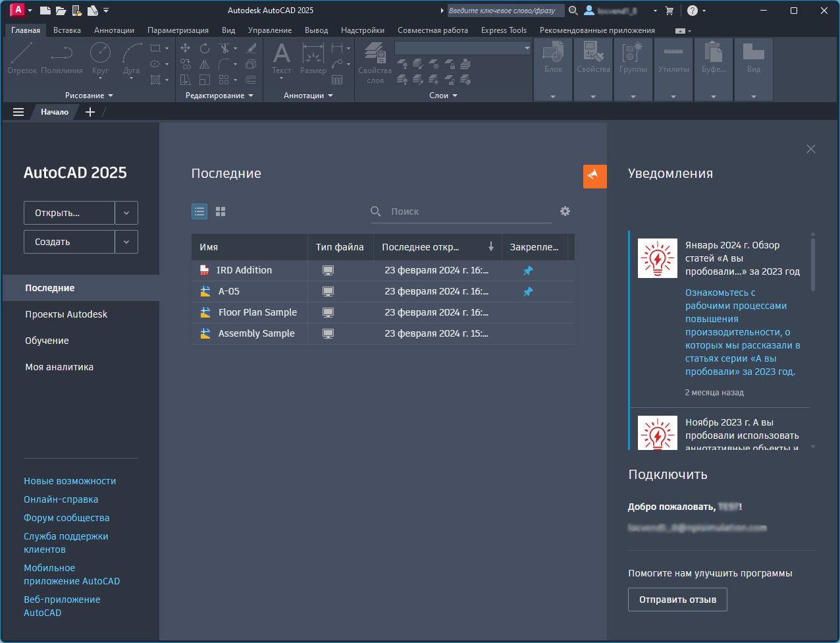Click the Блок panel button
Viewport: 840px width, 643px height.
pyautogui.click(x=553, y=69)
